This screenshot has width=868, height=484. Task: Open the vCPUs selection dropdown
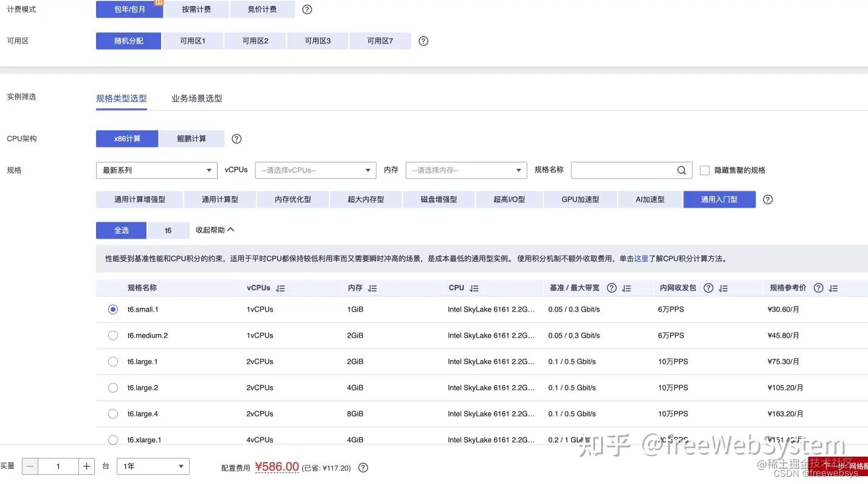point(315,170)
